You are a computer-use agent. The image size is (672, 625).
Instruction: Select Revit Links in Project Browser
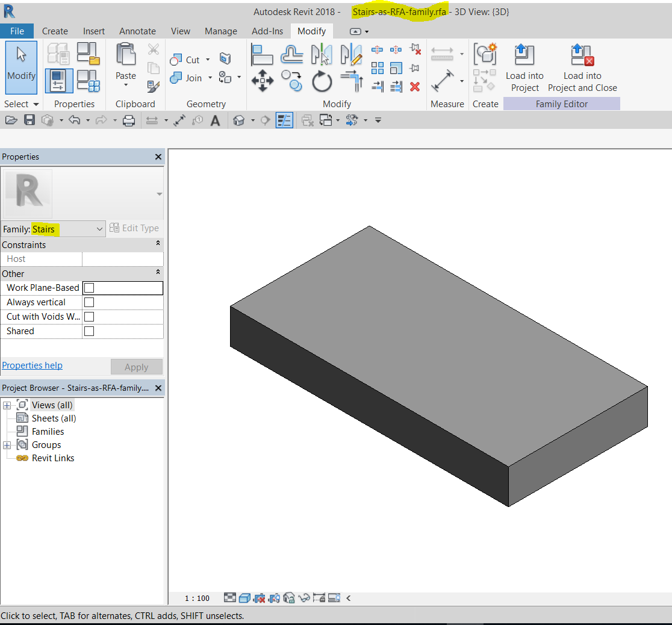tap(53, 458)
